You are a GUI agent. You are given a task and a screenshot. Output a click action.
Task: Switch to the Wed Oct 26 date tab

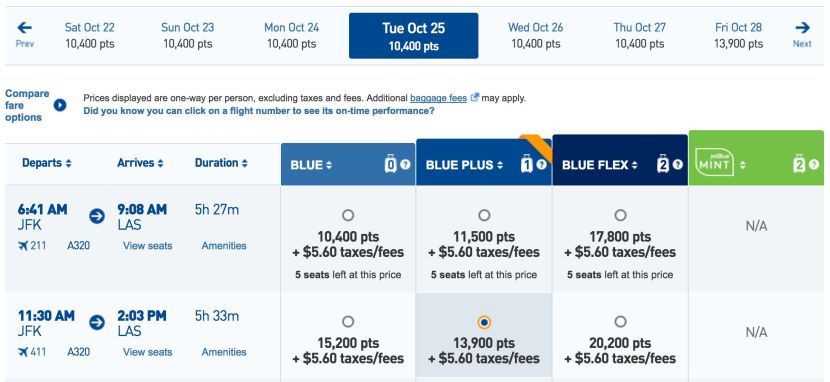(535, 35)
